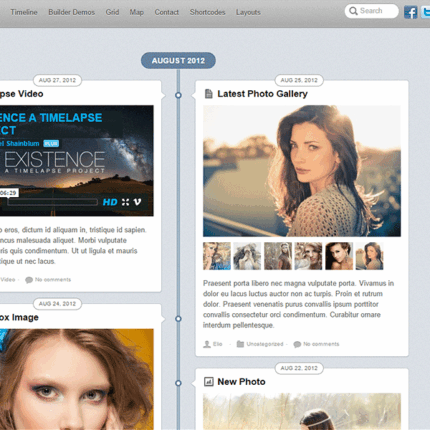Click the EXISTENCE timelapse video frame

pyautogui.click(x=77, y=161)
